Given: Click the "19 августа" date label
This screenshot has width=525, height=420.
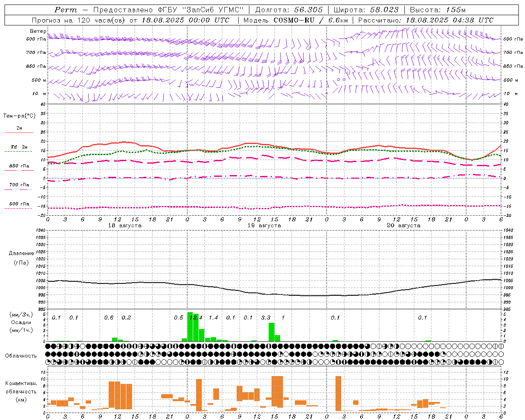Looking at the screenshot, I should 264,225.
